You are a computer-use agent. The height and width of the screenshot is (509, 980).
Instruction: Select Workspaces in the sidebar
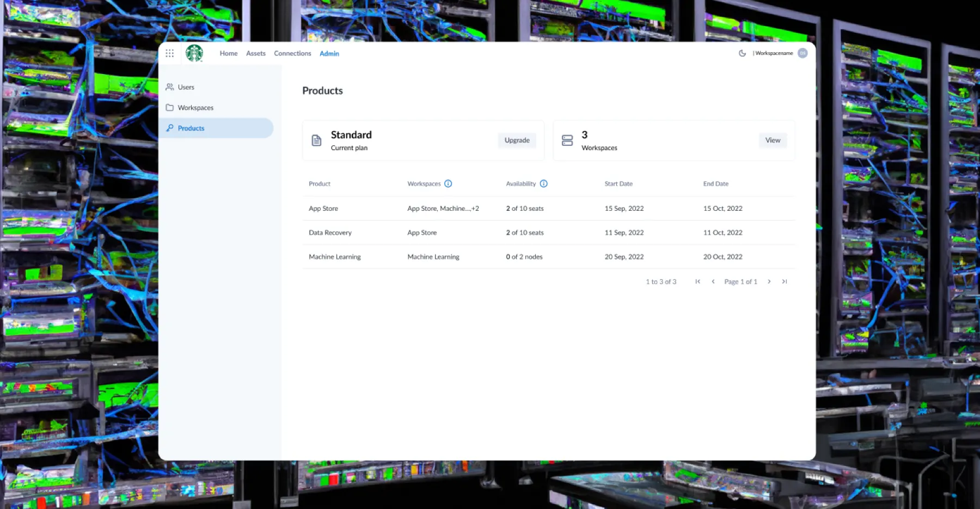(216, 108)
